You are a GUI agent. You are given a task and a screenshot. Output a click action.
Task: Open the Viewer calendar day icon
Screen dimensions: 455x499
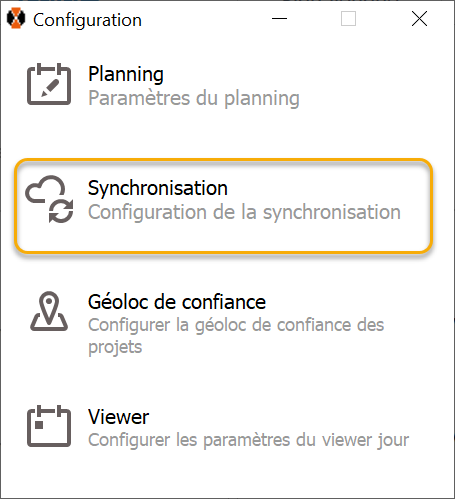coord(49,426)
